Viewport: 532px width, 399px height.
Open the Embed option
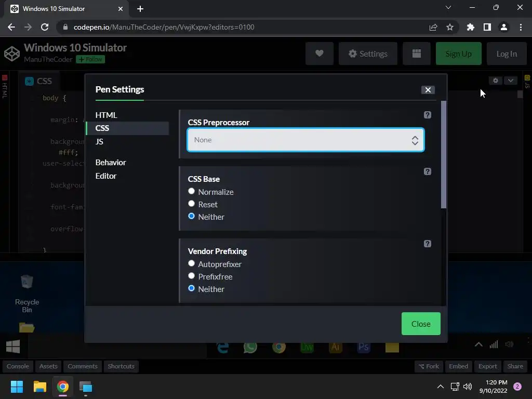458,366
